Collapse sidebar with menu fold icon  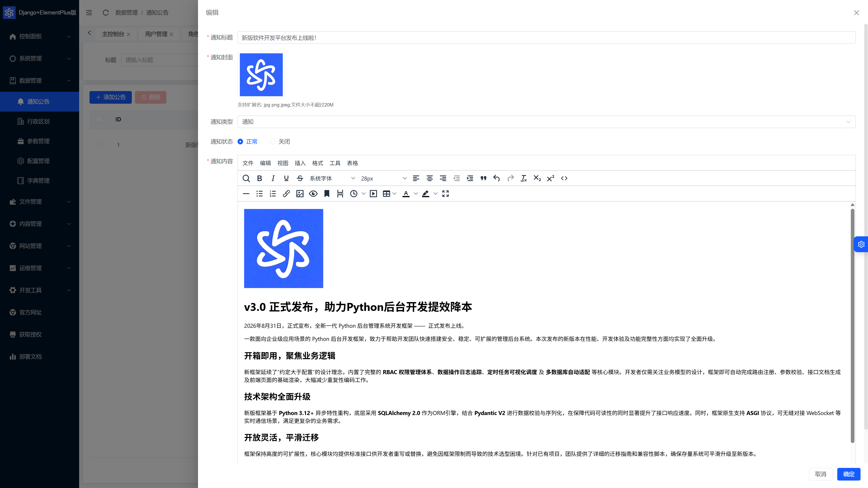tap(89, 12)
